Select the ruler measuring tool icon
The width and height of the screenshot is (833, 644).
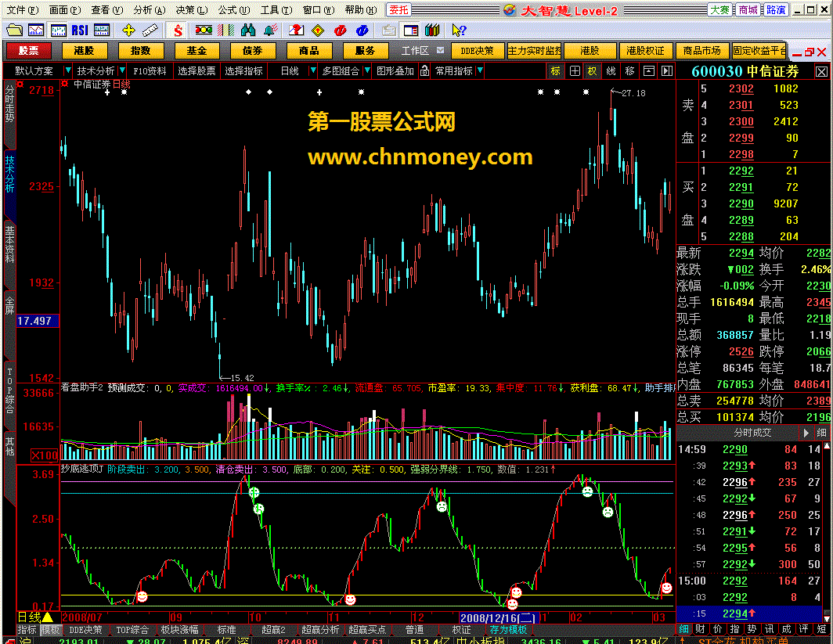point(150,31)
